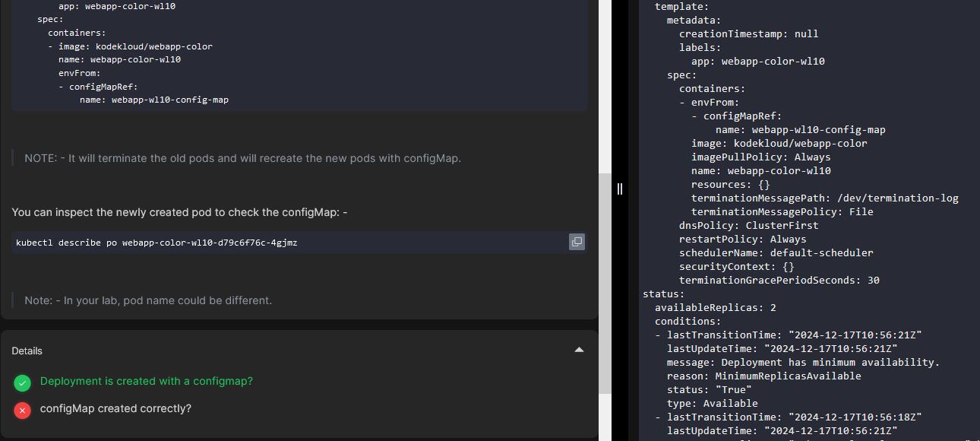Click the NOTE about terminating old pods
The height and width of the screenshot is (441, 980).
tap(242, 158)
